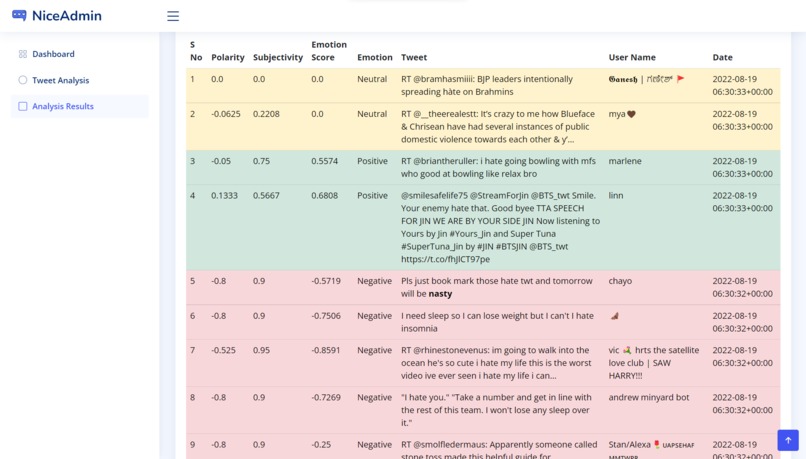Click the tweet about bookmarking hate twt

497,287
